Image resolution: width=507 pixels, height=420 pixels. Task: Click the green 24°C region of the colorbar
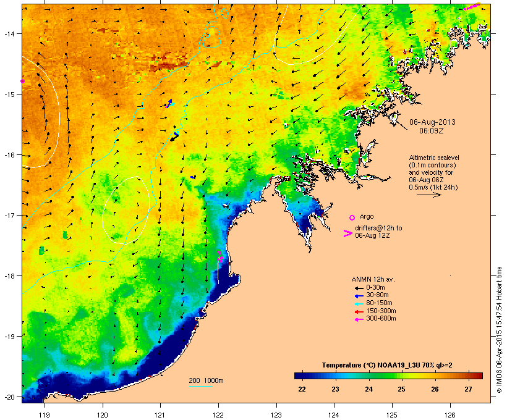(369, 376)
